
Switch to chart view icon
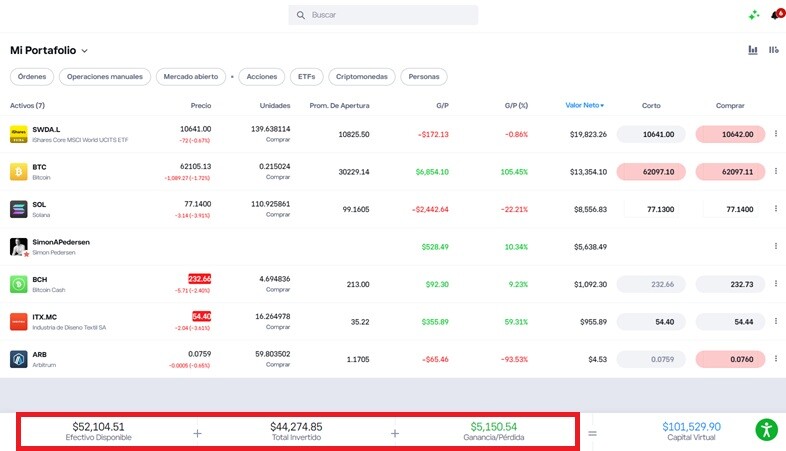(x=753, y=50)
